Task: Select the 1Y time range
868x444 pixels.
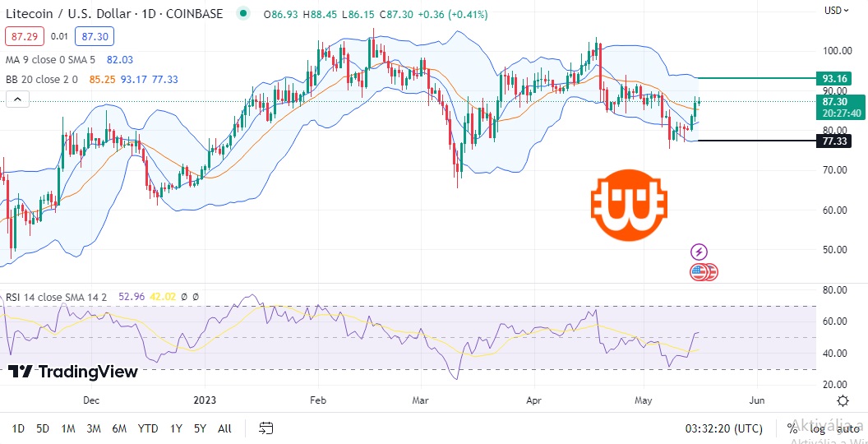Action: 176,428
